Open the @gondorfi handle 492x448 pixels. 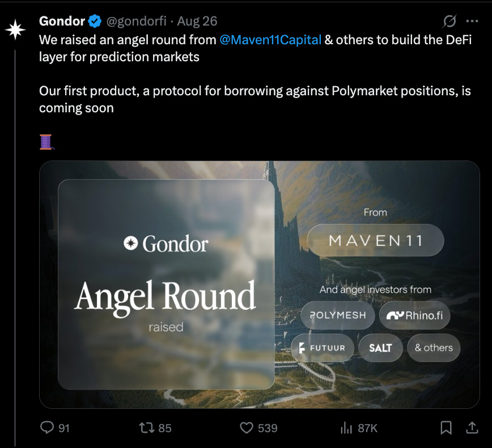(x=137, y=22)
